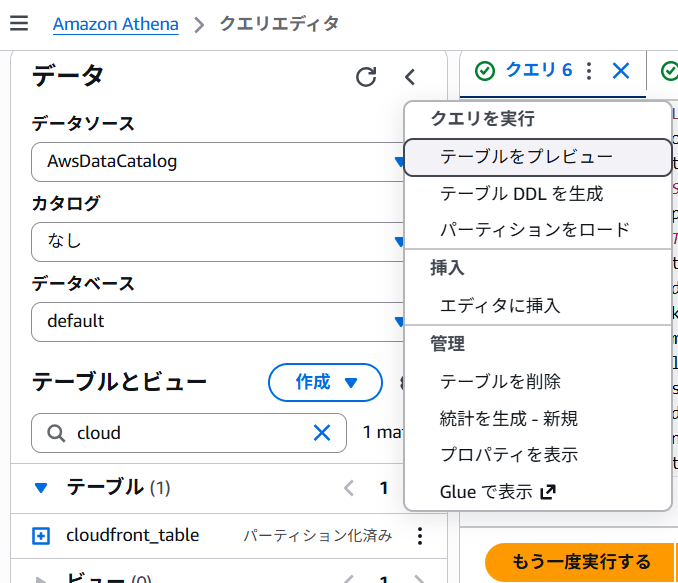Open Glue で表示 external link item
This screenshot has height=583, width=678.
point(497,492)
